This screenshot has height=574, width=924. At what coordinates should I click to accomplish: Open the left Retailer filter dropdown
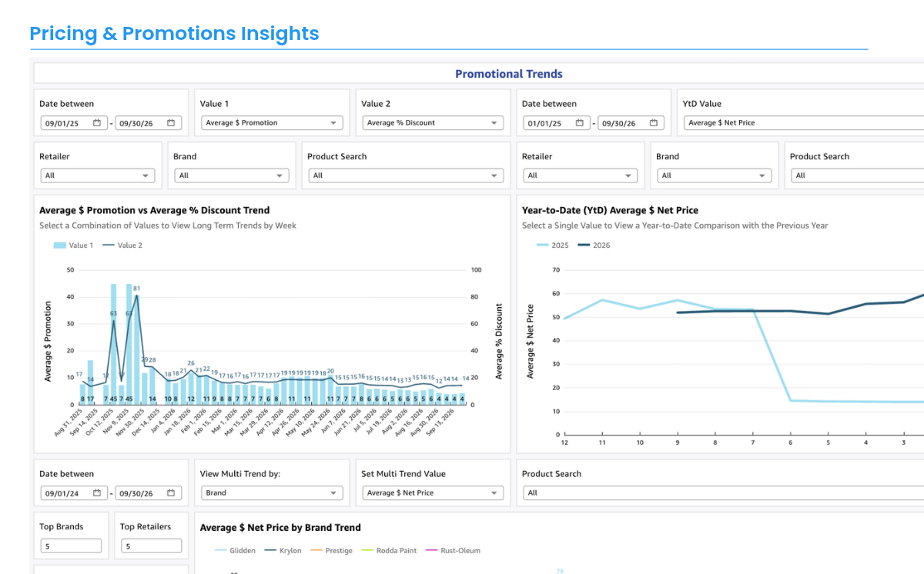(x=97, y=175)
